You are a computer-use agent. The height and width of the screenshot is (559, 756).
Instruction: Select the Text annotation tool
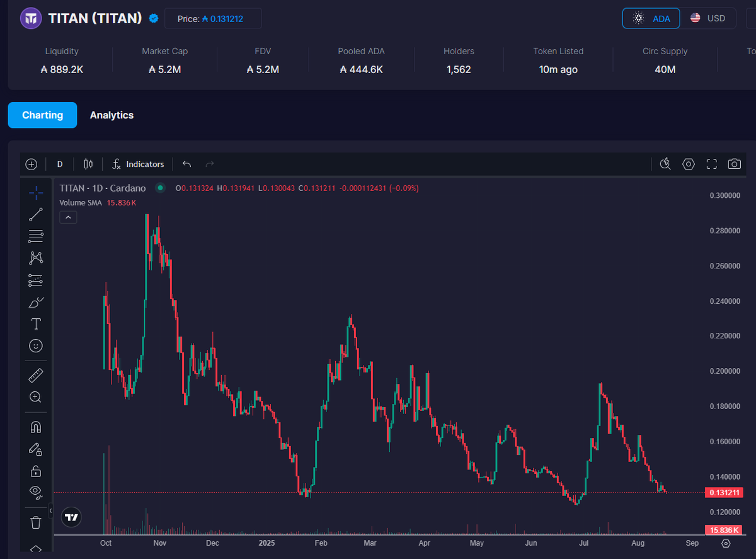click(36, 324)
